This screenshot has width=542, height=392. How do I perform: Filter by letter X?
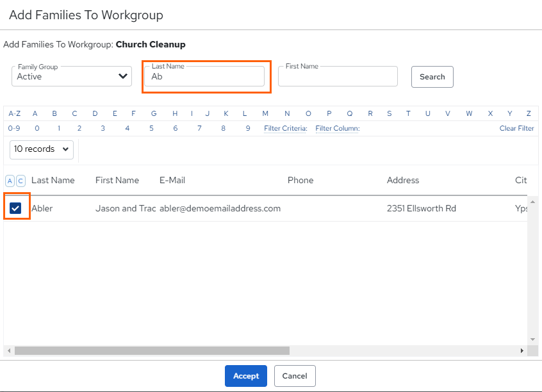[x=490, y=113]
